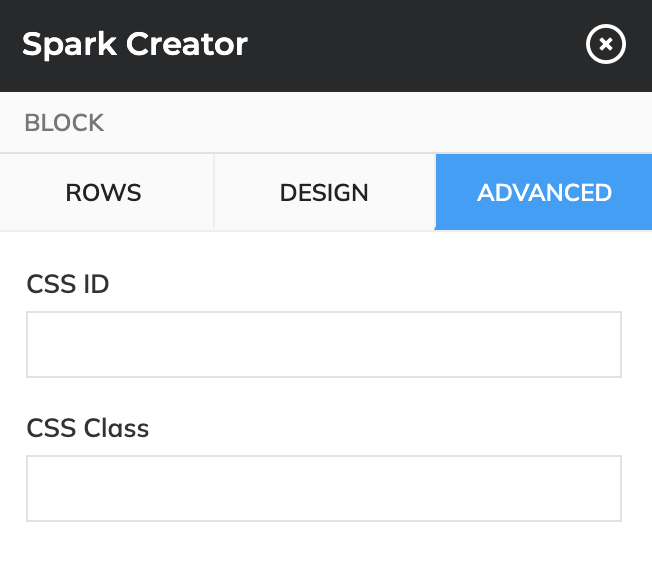The image size is (652, 582).
Task: Click the tab to the left of ADVANCED
Action: pos(324,192)
